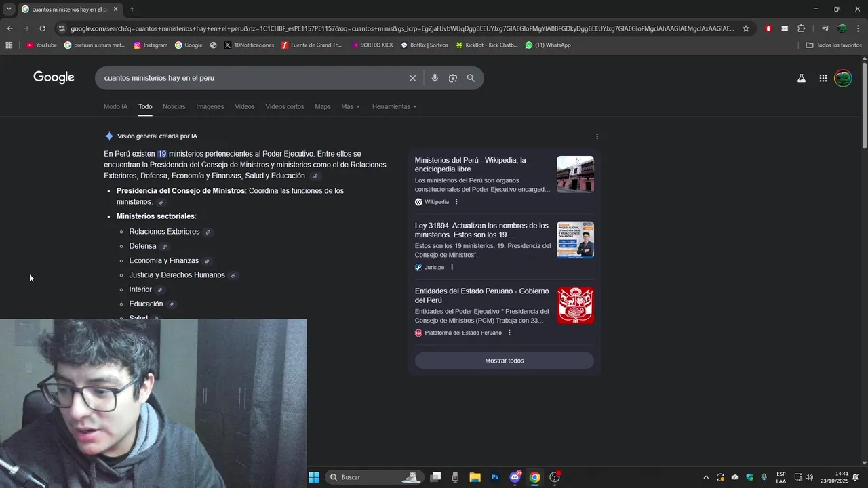Screen dimensions: 868x488
Task: Open search by image (Lens) icon
Action: (453, 78)
